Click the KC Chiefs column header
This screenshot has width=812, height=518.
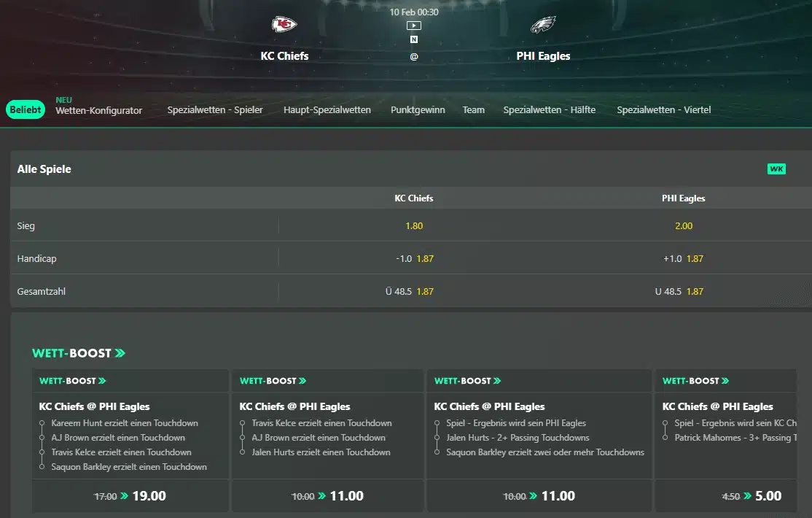pos(414,198)
